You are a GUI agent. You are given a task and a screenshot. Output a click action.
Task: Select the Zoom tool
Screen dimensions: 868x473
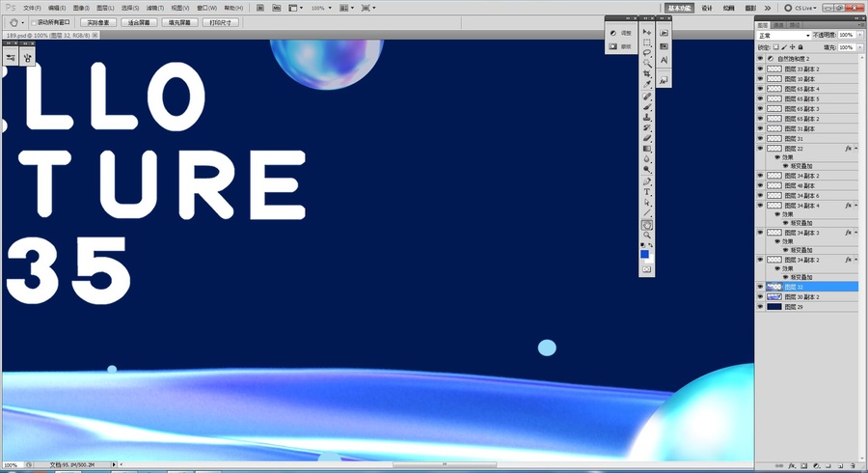pyautogui.click(x=646, y=236)
